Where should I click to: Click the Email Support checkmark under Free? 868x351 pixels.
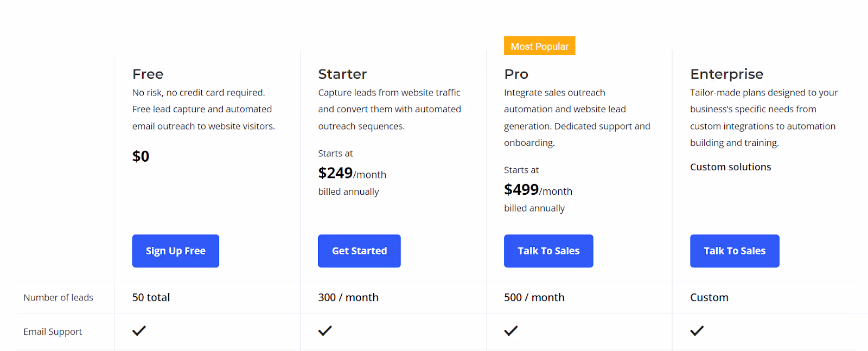(x=139, y=331)
